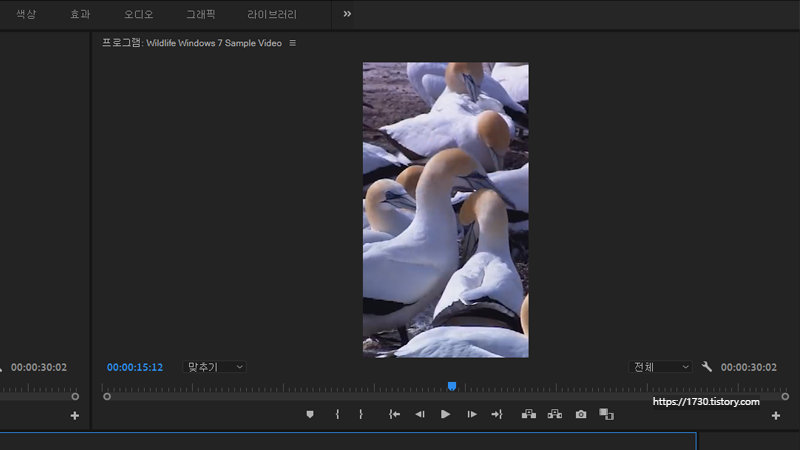Show overflow workspaces with the double chevron

point(347,14)
